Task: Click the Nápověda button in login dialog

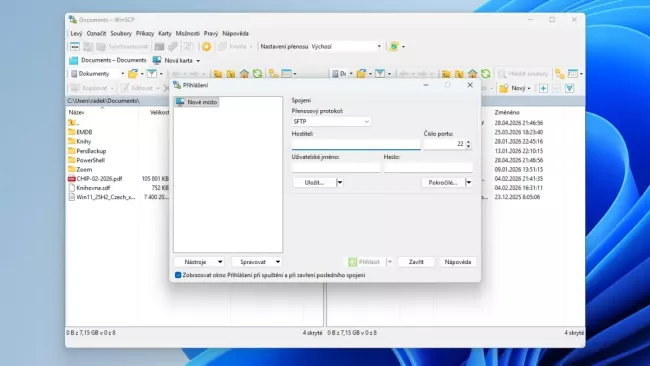Action: 458,262
